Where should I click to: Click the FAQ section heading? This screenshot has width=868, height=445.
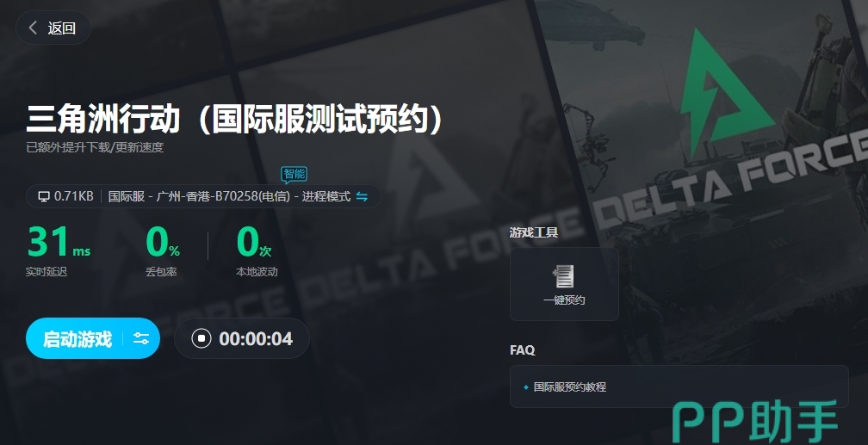pyautogui.click(x=523, y=349)
